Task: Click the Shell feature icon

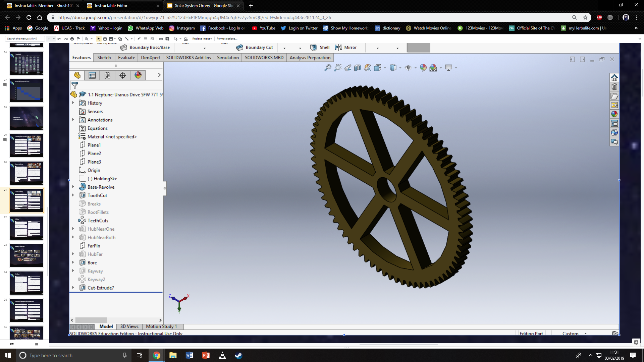Action: (314, 47)
